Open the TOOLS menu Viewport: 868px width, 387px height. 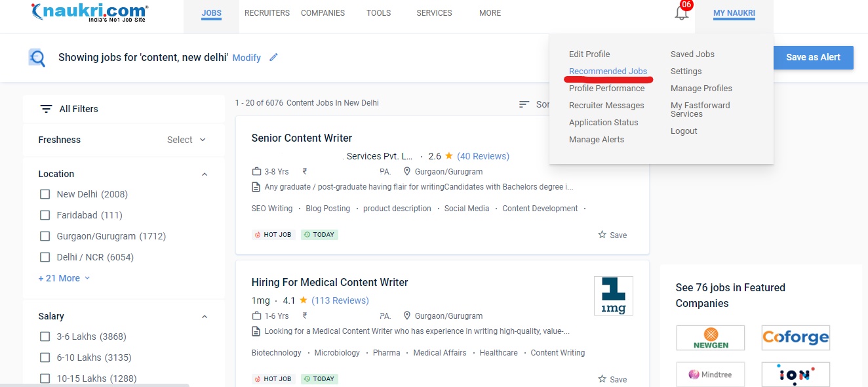[x=378, y=13]
